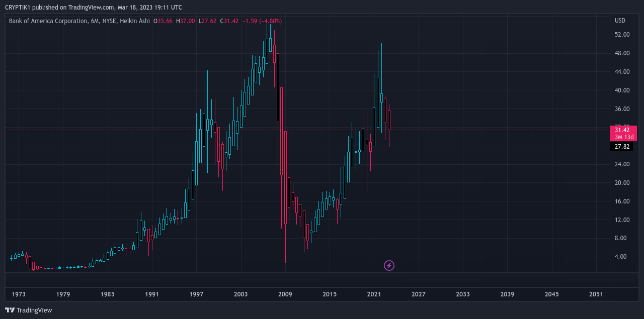The height and width of the screenshot is (319, 644).
Task: Click the 12.00 price axis tick
Action: 622,220
